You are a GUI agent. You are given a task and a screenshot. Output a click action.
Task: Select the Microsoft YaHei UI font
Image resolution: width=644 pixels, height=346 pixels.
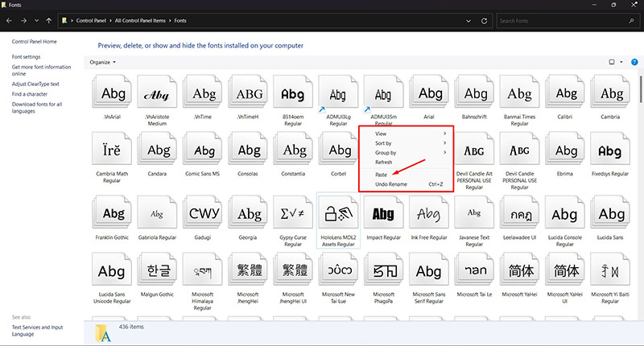click(x=565, y=270)
